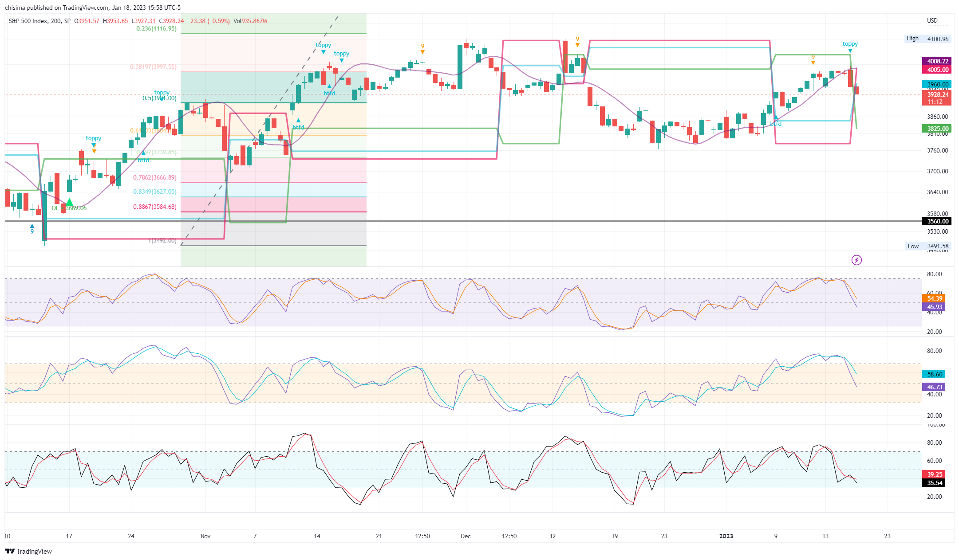The height and width of the screenshot is (560, 959).
Task: Click the cyan 3960.00 price label
Action: pyautogui.click(x=937, y=84)
